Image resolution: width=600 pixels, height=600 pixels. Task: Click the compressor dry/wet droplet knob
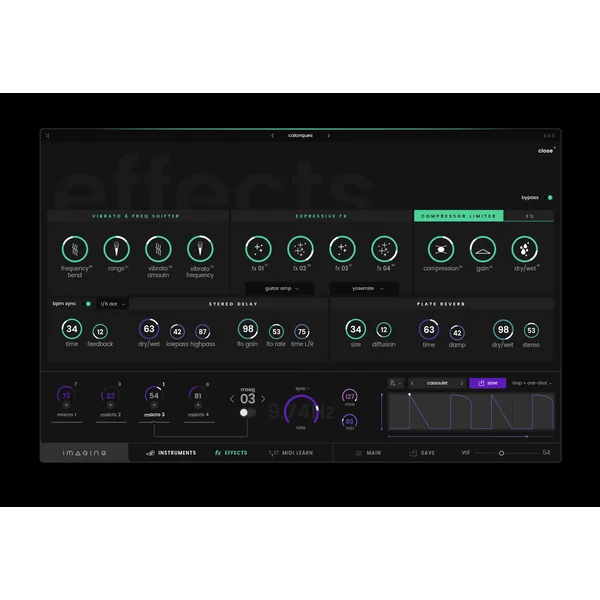coord(525,249)
